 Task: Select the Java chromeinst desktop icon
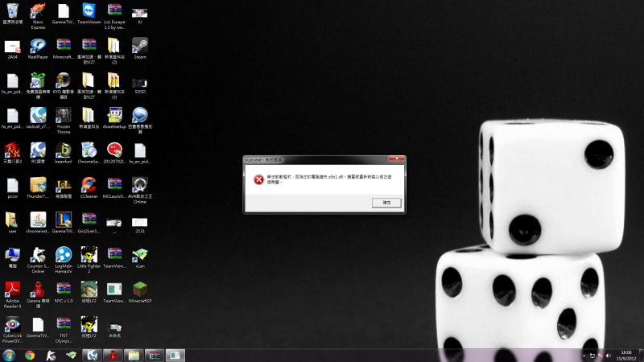38,220
